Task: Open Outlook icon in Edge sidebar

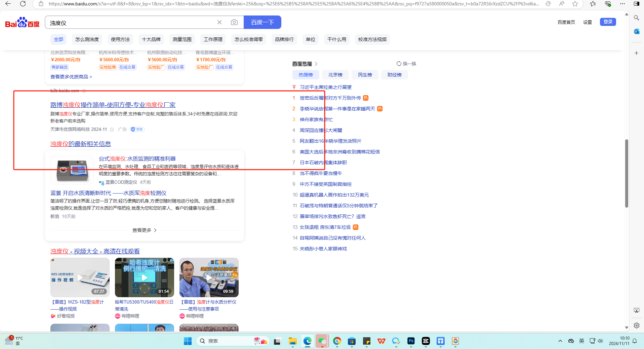Action: [636, 32]
